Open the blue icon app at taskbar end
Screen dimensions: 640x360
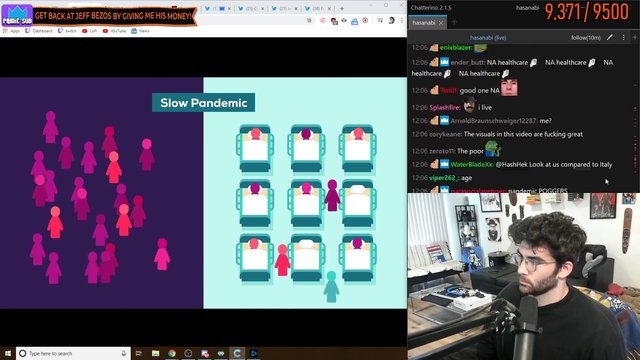pyautogui.click(x=254, y=353)
